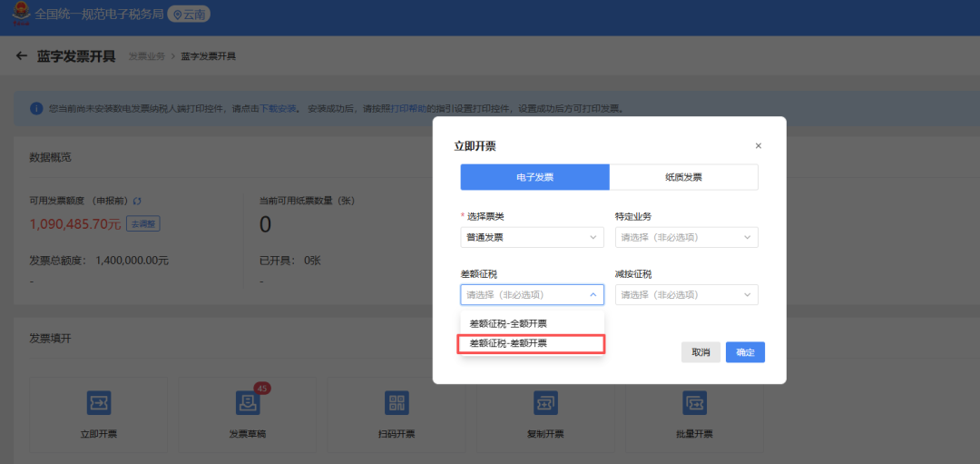Open 发票草稿 card icon

click(248, 403)
